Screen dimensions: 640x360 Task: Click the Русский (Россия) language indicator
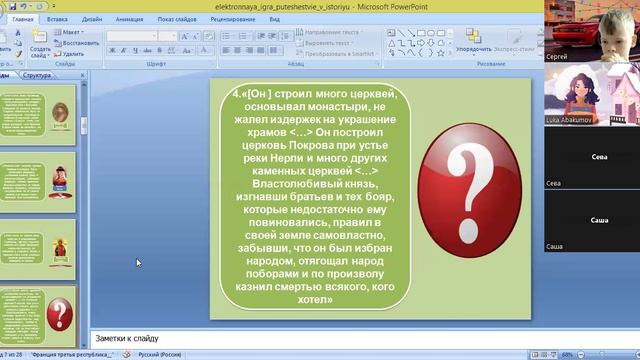(160, 355)
